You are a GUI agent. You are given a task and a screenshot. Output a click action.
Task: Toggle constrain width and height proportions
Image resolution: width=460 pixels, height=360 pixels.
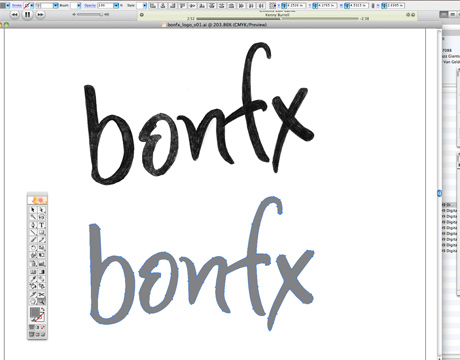[373, 6]
